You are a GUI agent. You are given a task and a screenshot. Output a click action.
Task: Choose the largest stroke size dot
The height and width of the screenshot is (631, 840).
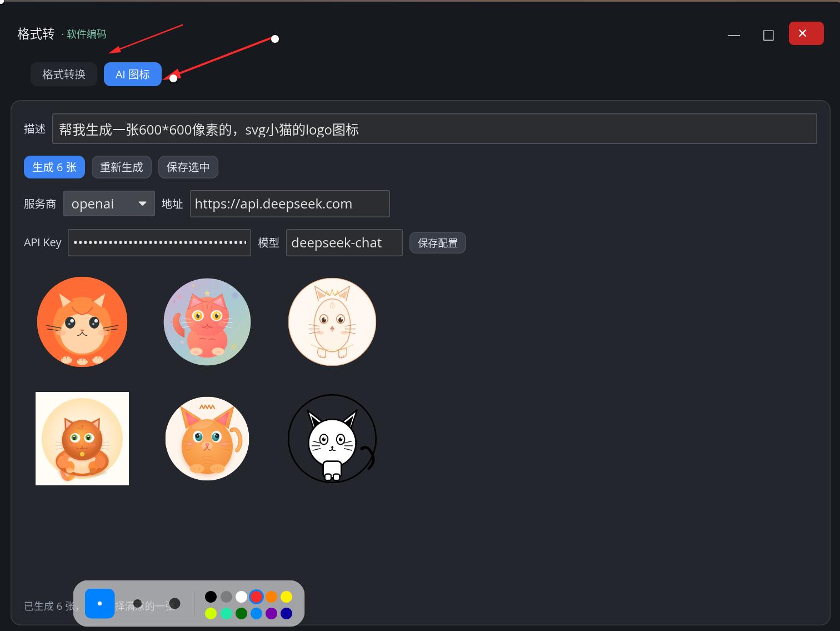coord(175,604)
